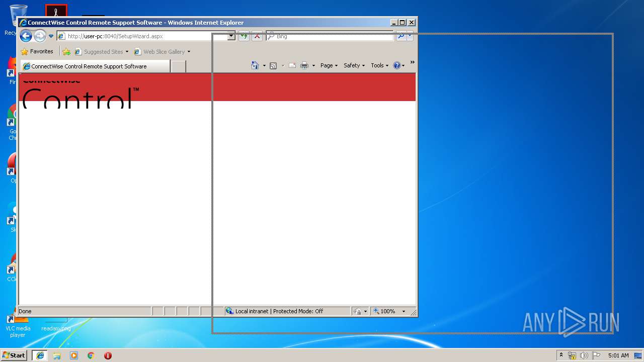Open the Tools menu
The width and height of the screenshot is (644, 362).
(380, 65)
